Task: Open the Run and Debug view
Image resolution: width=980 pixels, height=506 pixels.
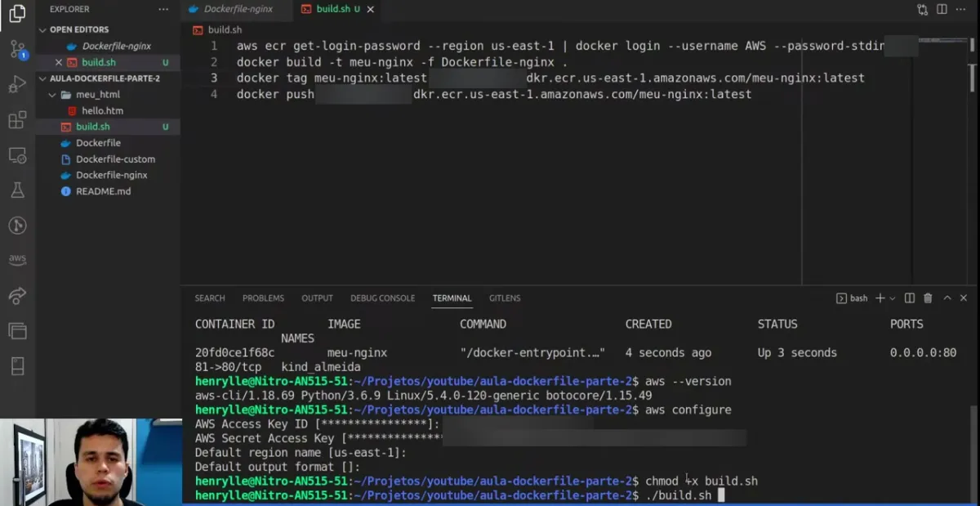Action: click(x=17, y=84)
